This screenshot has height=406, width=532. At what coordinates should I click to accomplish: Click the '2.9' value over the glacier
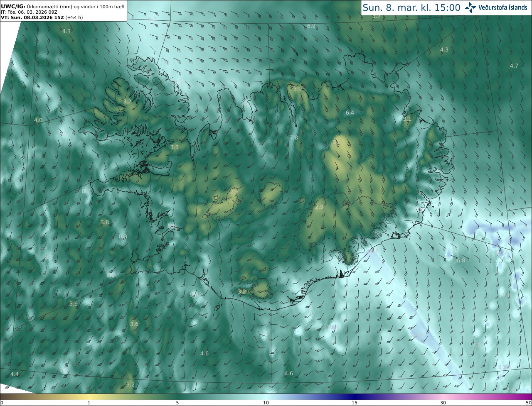[319, 207]
